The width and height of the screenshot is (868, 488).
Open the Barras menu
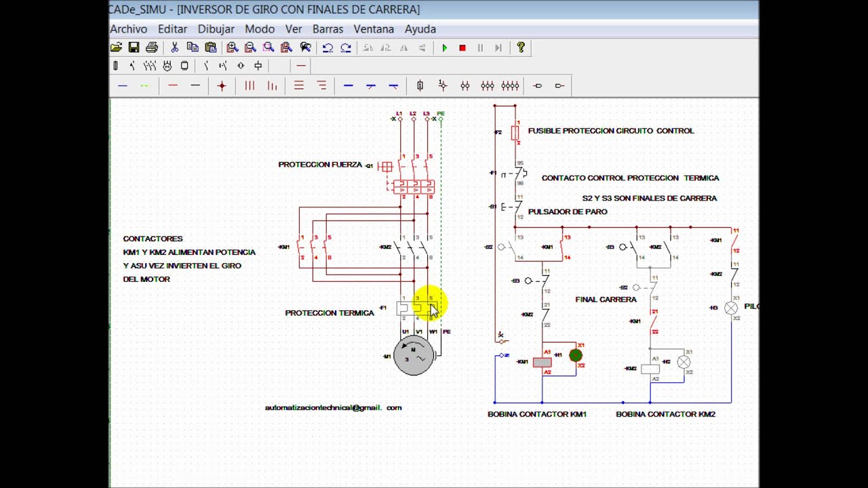(328, 29)
